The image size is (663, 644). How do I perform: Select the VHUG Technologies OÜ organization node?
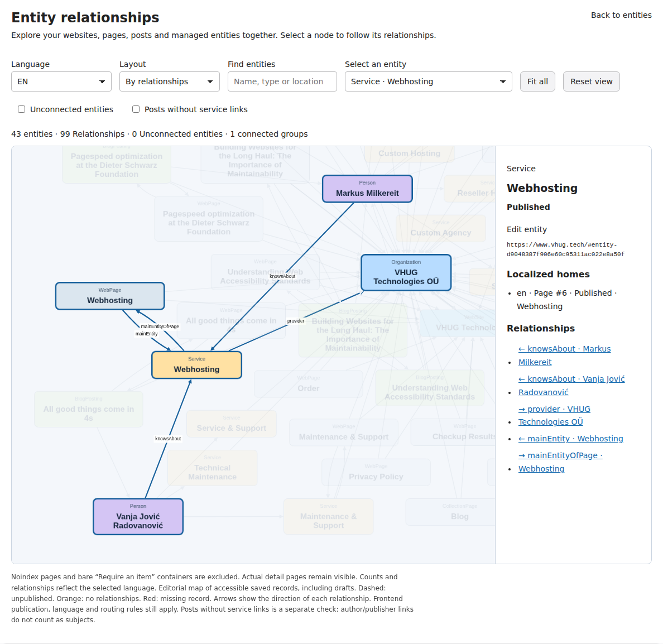(406, 273)
